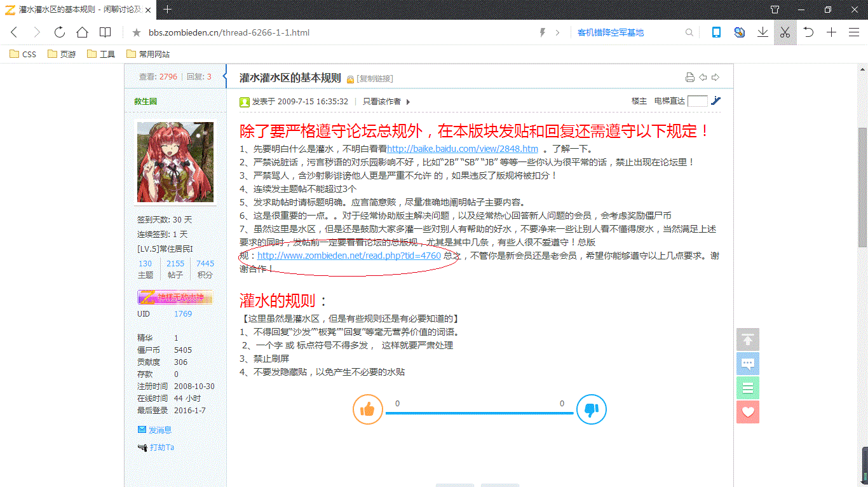Click the back-to-top floating button
The width and height of the screenshot is (868, 487).
pyautogui.click(x=748, y=340)
